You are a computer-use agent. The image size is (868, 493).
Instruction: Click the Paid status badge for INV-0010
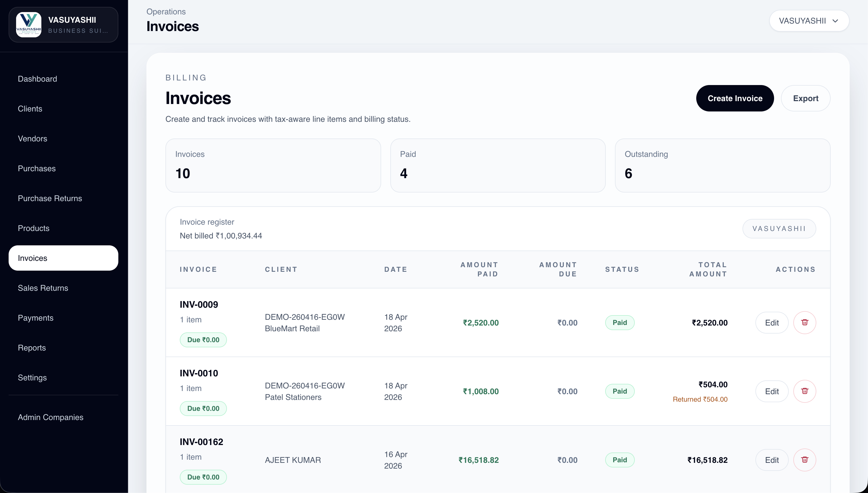(620, 391)
